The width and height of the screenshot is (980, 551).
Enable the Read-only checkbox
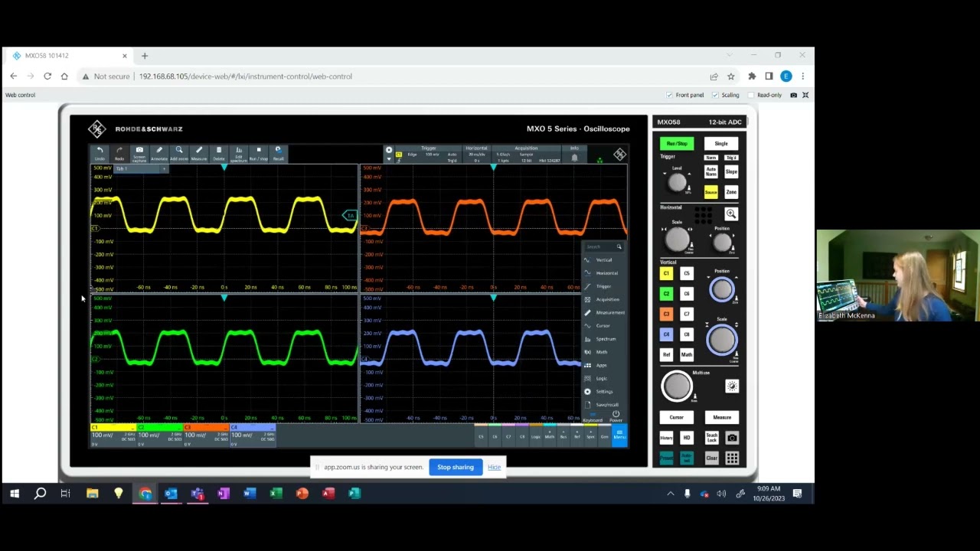(x=751, y=95)
